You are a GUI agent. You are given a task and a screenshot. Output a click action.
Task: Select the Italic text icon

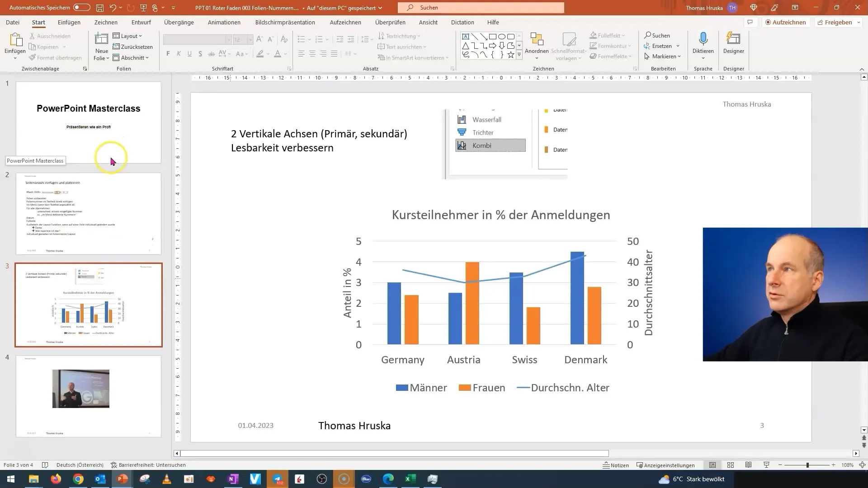[178, 54]
